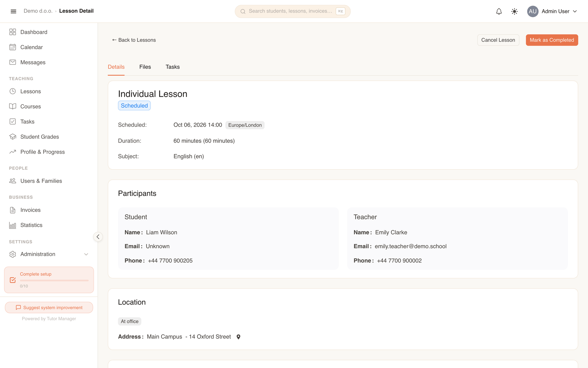This screenshot has height=368, width=588.
Task: Click teacher phone +44 7700 900002
Action: (399, 261)
